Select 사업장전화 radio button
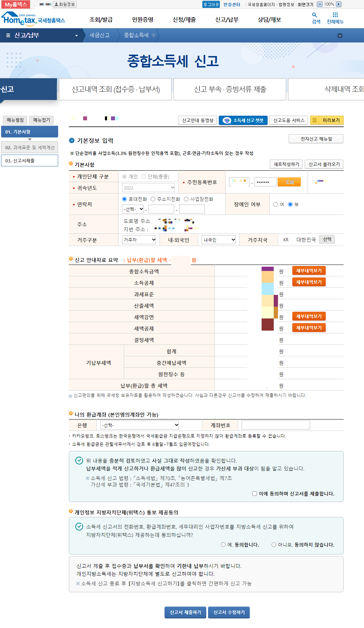This screenshot has height=628, width=364. [186, 199]
